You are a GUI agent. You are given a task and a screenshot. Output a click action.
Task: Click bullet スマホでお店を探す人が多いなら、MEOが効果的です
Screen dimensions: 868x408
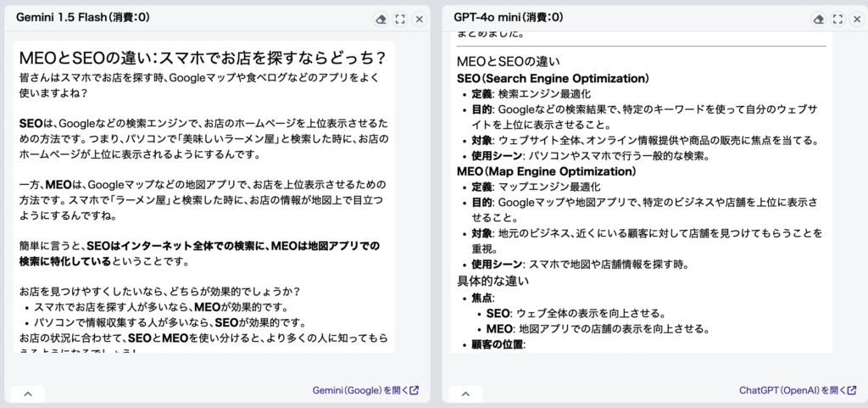(x=161, y=307)
